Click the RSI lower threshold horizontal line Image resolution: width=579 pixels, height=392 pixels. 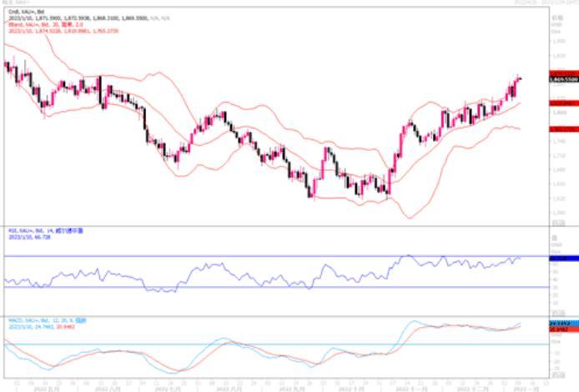coord(250,288)
